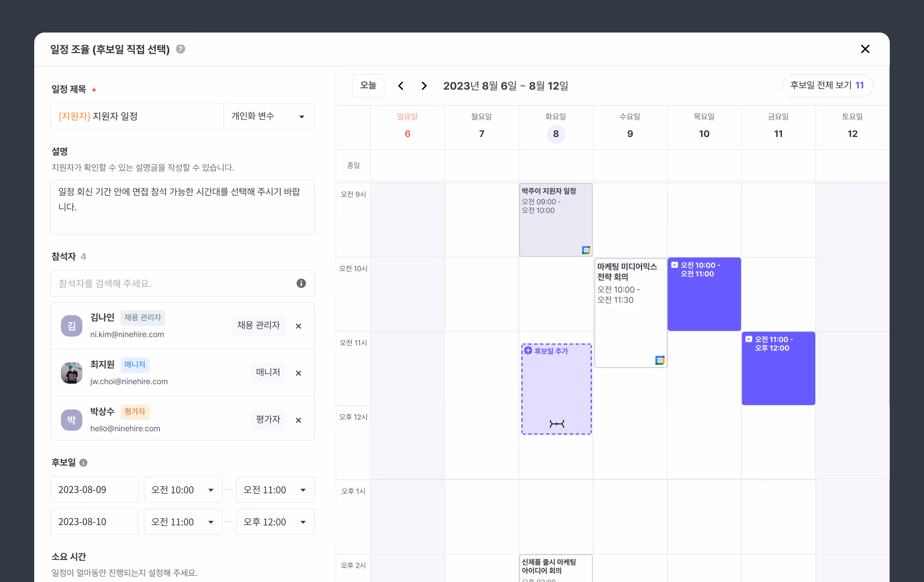Click the 2023-08-09 date input field

click(x=94, y=490)
